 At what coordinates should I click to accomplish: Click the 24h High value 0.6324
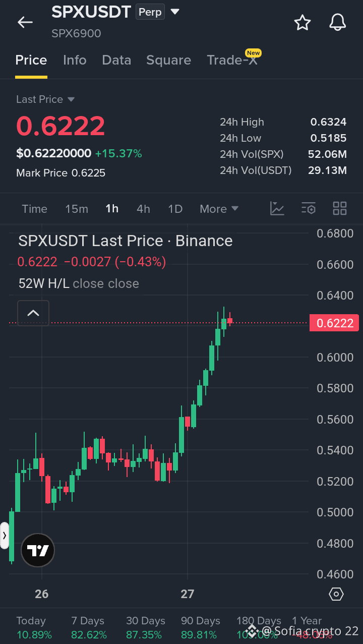[328, 122]
